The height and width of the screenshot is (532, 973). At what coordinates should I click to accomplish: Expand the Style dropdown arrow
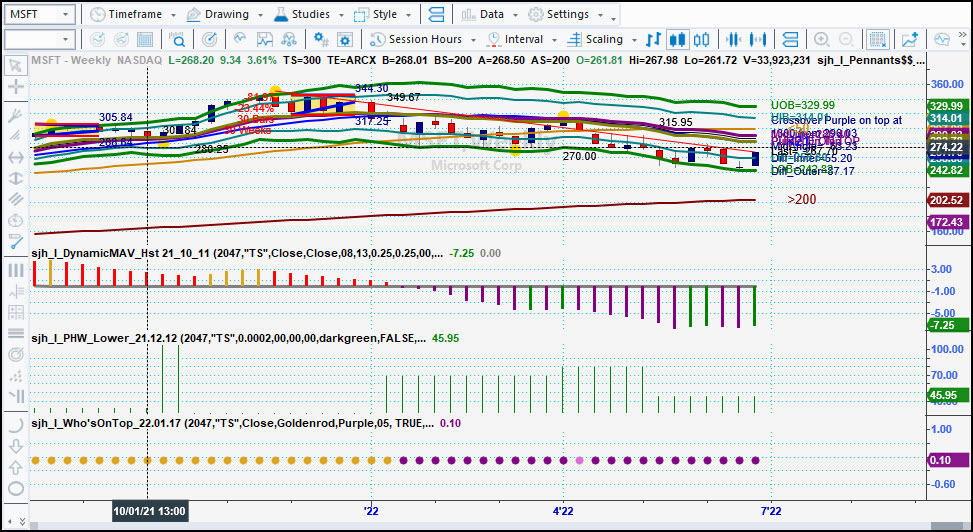pos(408,15)
